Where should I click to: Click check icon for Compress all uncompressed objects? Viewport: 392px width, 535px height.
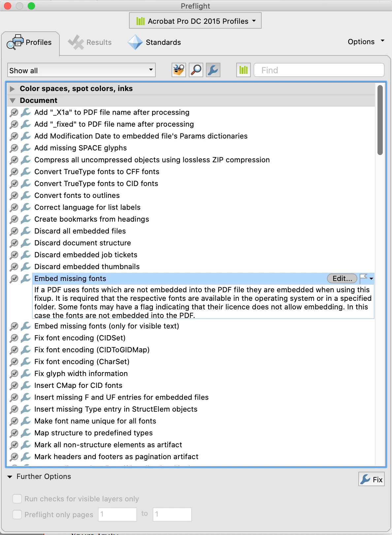coord(14,160)
